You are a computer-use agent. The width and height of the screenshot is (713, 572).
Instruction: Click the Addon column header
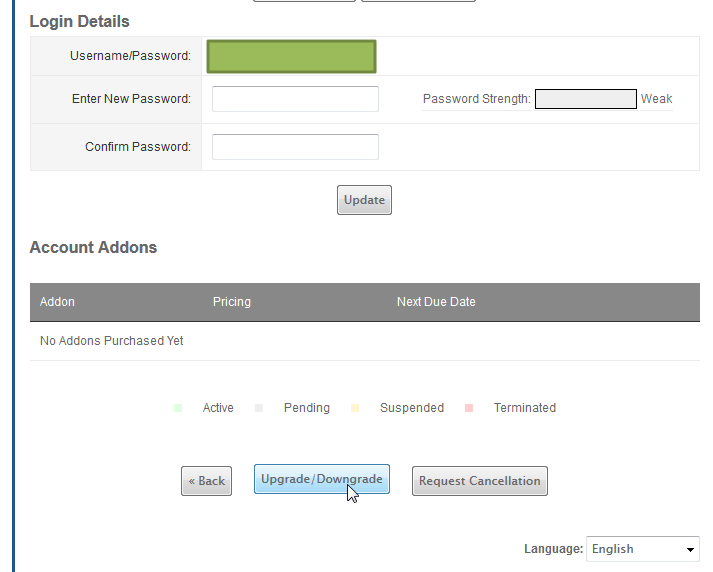57,302
